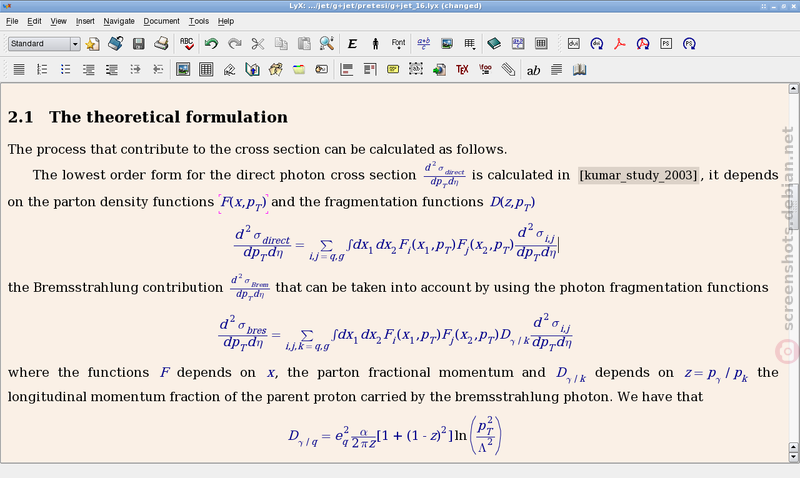This screenshot has width=800, height=478.
Task: Paste from clipboard icon
Action: click(304, 44)
